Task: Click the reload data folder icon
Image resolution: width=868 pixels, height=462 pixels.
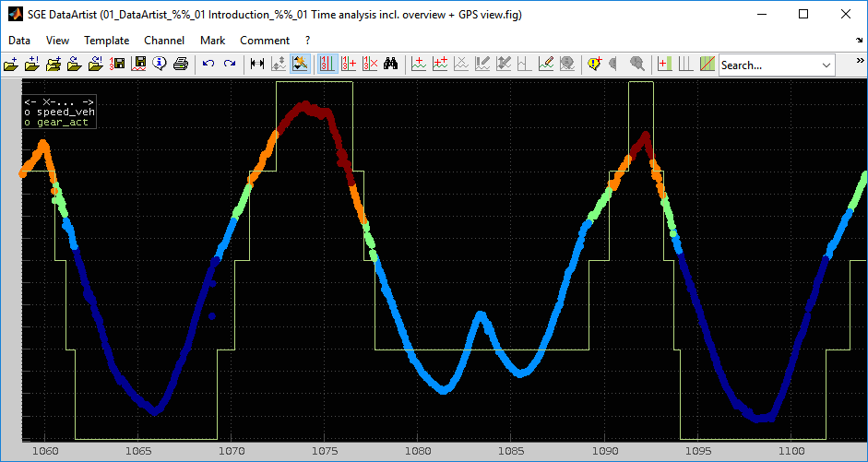Action: pos(74,64)
